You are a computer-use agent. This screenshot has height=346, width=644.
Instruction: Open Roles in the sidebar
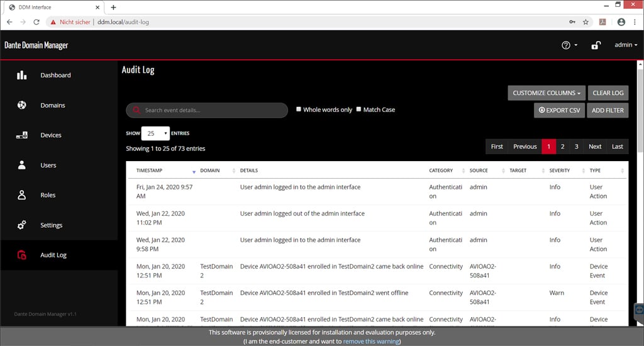[x=48, y=195]
